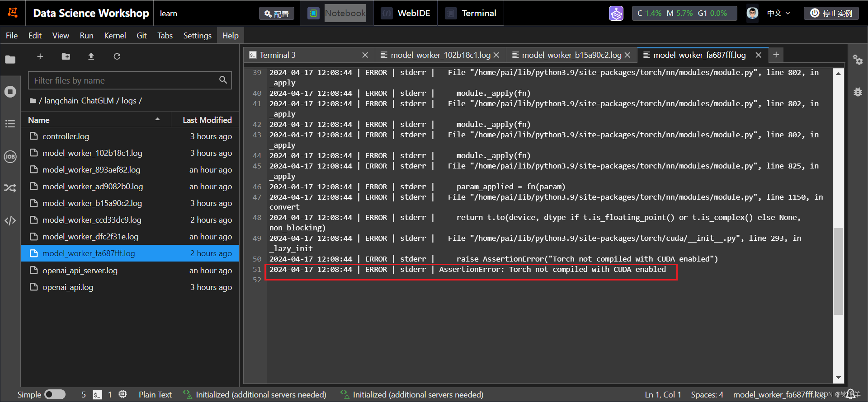868x402 pixels.
Task: Select model_worker_dfc2f31e.log file
Action: [x=130, y=237]
